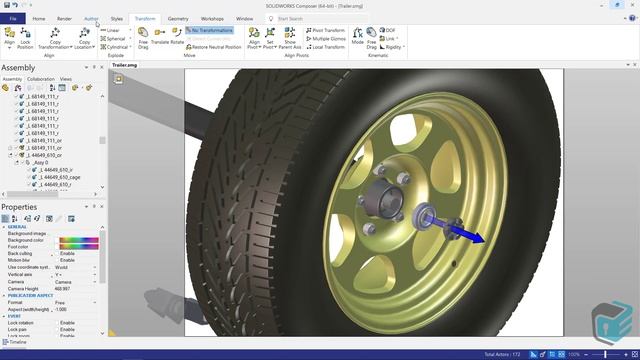Click the zoom slider in status bar
The width and height of the screenshot is (640, 360).
tap(605, 354)
